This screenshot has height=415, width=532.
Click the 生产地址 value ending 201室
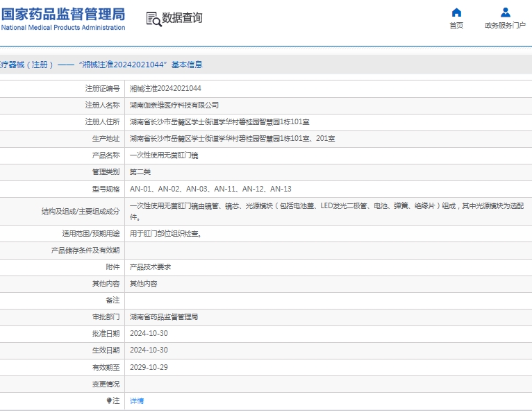[x=233, y=138]
